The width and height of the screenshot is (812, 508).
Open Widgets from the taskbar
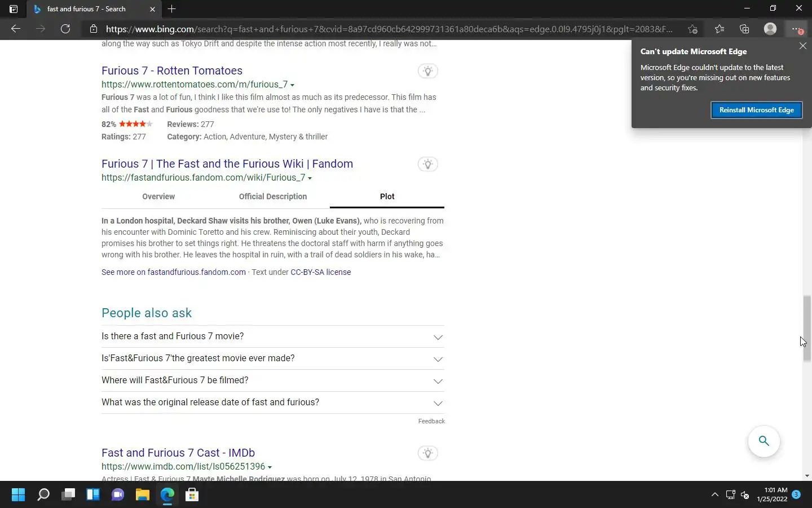(x=93, y=495)
